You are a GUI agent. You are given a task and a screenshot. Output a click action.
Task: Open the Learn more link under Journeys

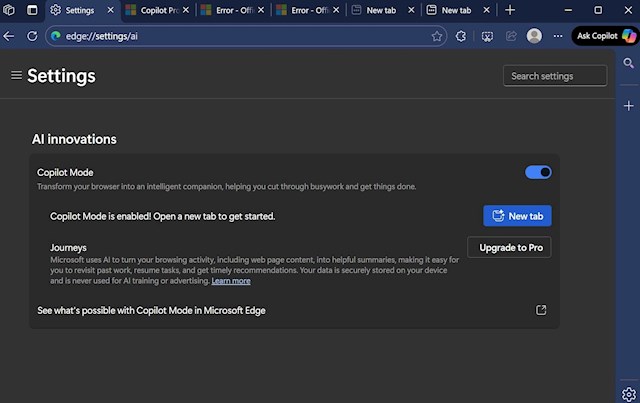coord(231,281)
